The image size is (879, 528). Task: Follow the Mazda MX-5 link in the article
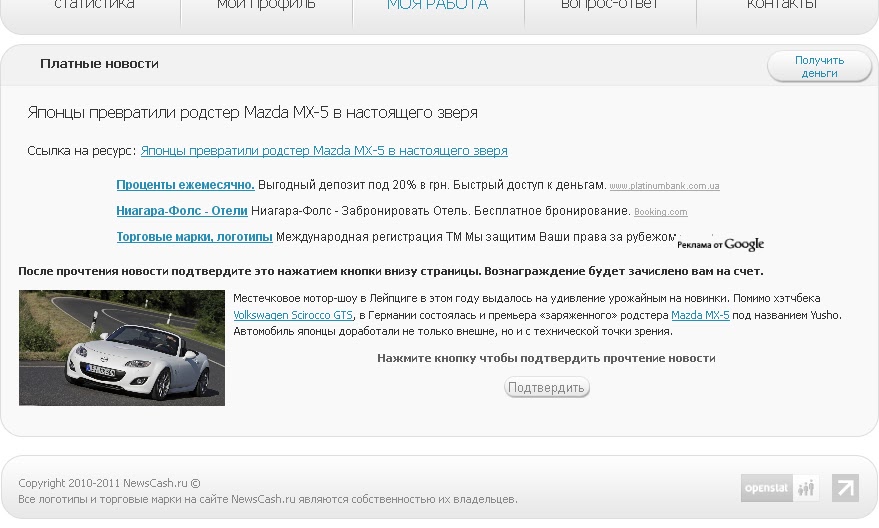click(700, 315)
